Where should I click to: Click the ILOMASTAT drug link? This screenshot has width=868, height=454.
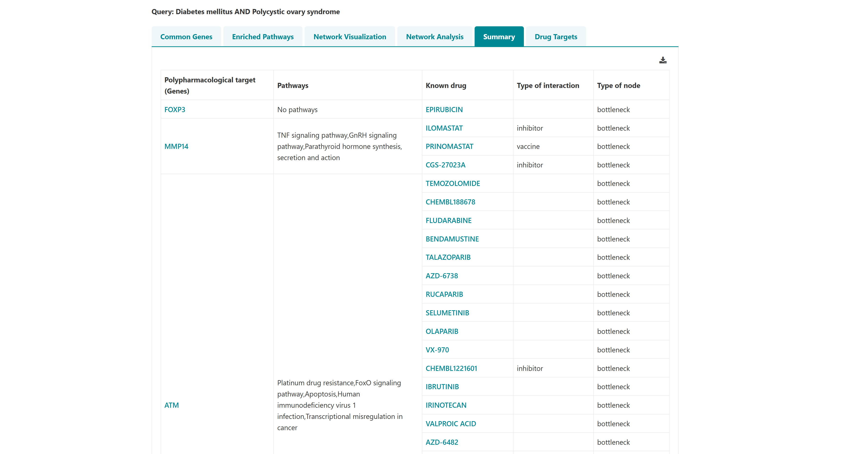click(x=444, y=128)
